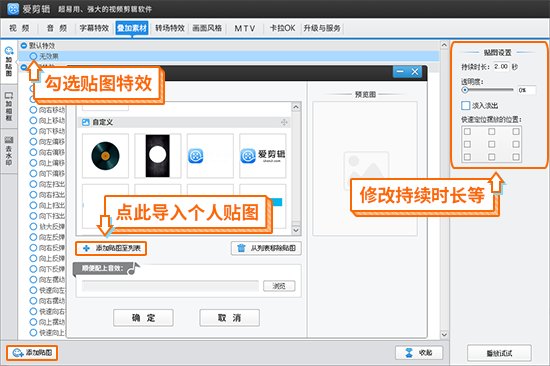
Task: Go to the 转场特效 tab
Action: click(170, 28)
